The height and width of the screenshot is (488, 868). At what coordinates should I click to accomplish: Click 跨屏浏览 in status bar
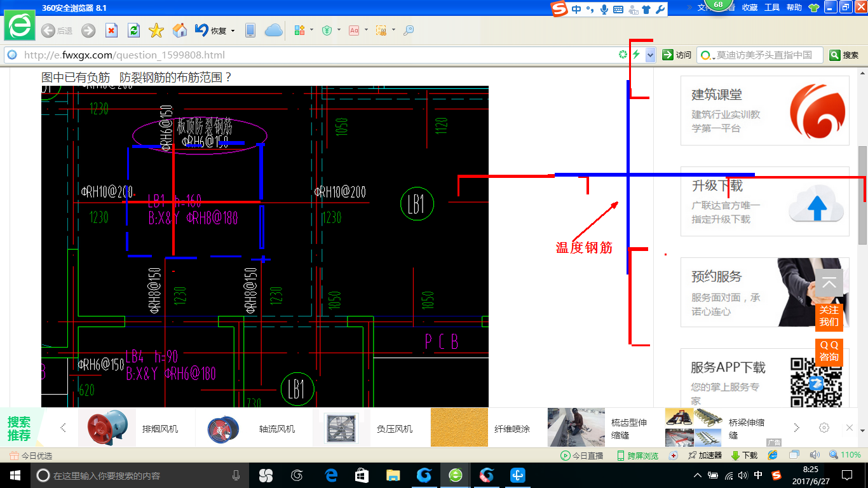[x=638, y=456]
